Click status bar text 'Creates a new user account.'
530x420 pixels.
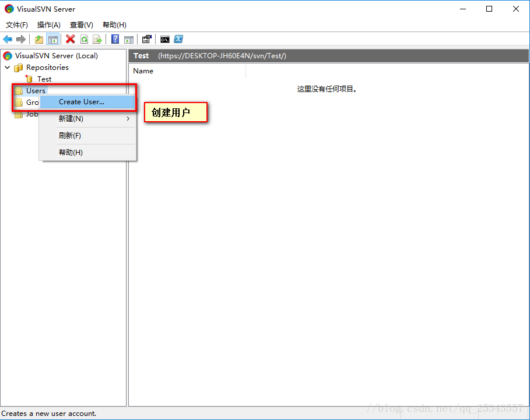click(x=48, y=413)
